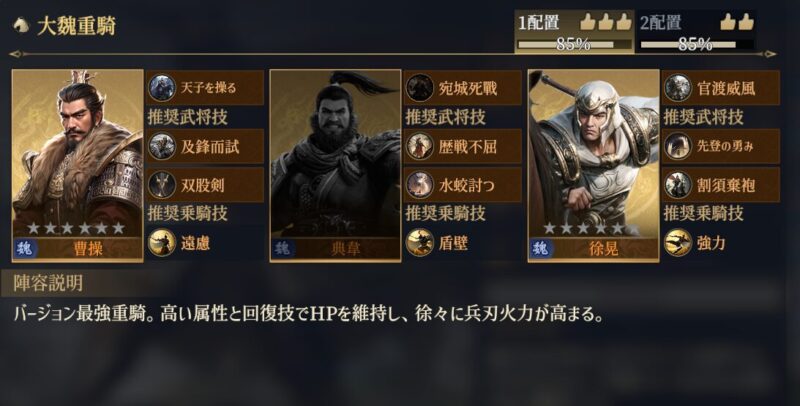The image size is (800, 406).
Task: Click the 盾壁 cavalry skill icon
Action: pyautogui.click(x=420, y=242)
